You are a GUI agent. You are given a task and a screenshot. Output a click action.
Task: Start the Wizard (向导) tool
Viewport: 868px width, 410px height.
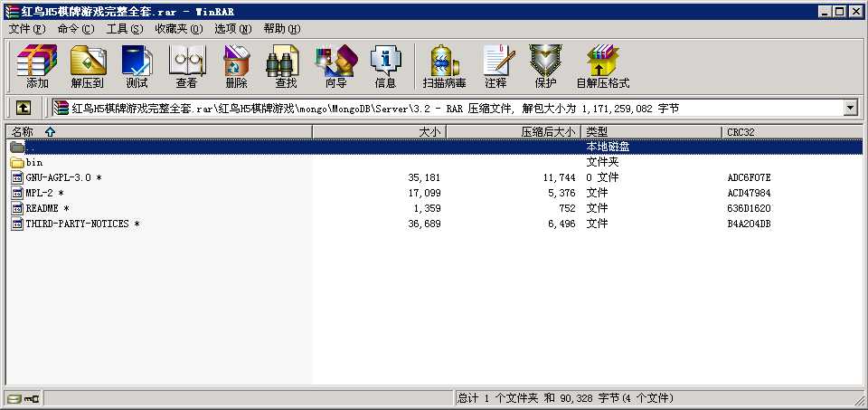coord(335,66)
